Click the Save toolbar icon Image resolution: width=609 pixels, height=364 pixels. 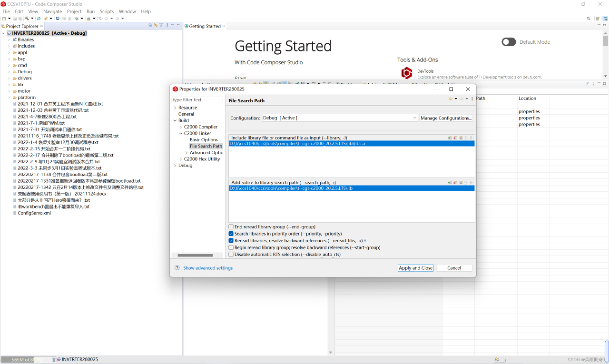(15, 19)
